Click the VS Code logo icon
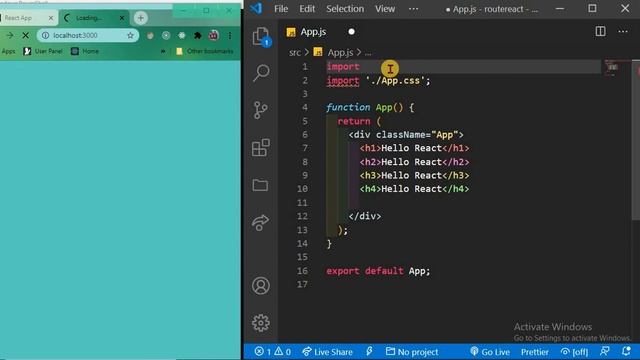The width and height of the screenshot is (640, 360). tap(256, 8)
